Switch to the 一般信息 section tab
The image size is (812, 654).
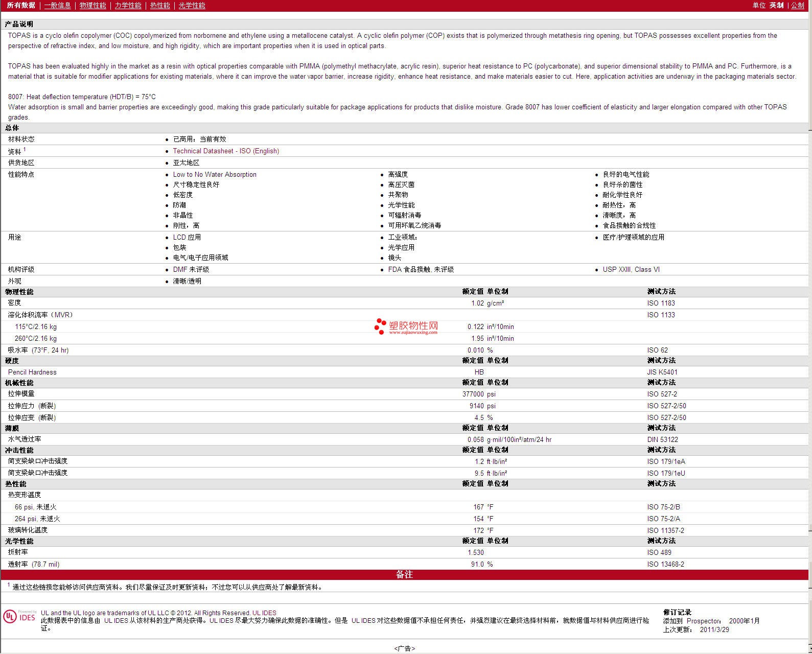(x=57, y=5)
